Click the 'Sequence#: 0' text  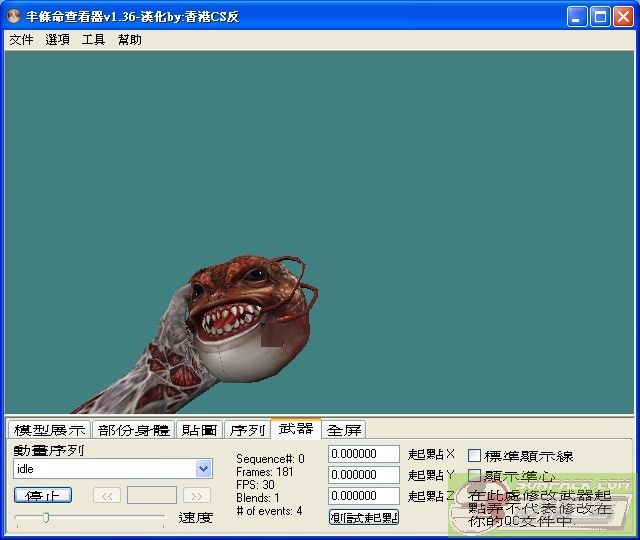pyautogui.click(x=270, y=459)
